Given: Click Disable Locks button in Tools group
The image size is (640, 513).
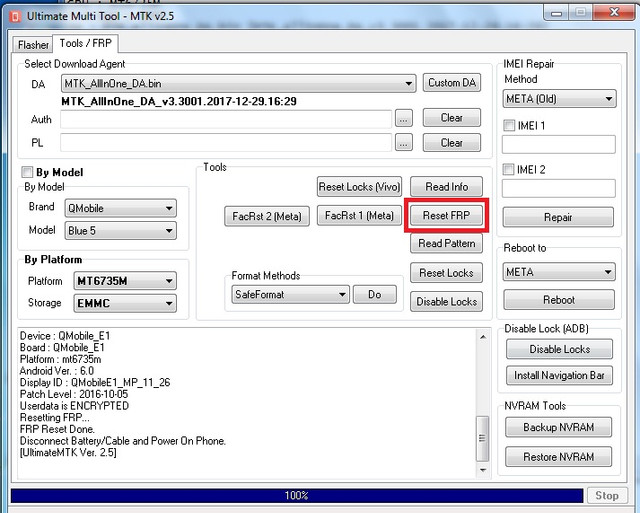Looking at the screenshot, I should tap(446, 302).
